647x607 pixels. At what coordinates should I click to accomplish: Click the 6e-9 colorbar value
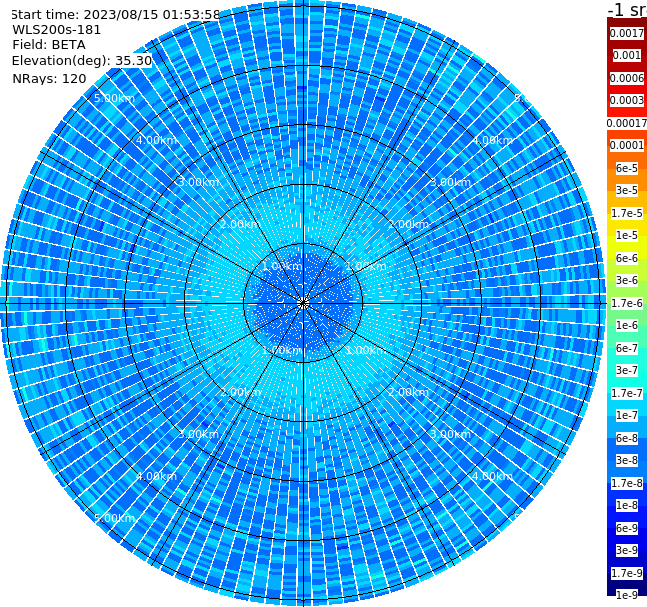[627, 528]
